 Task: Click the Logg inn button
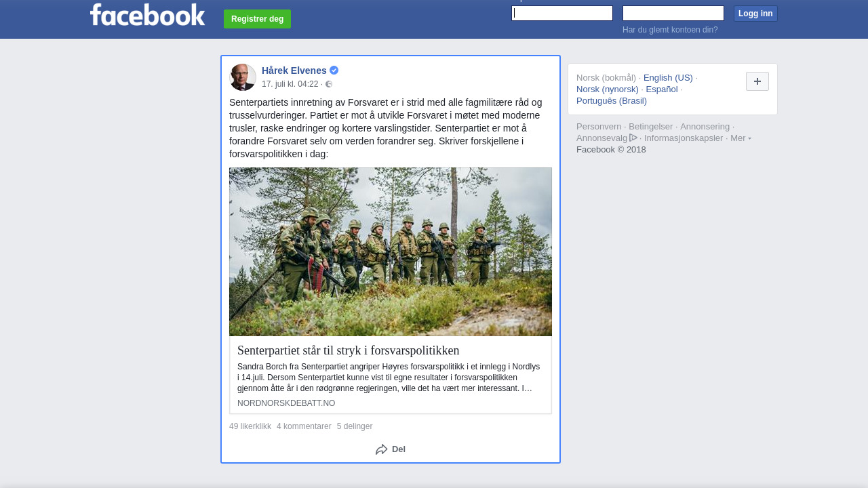click(x=755, y=14)
